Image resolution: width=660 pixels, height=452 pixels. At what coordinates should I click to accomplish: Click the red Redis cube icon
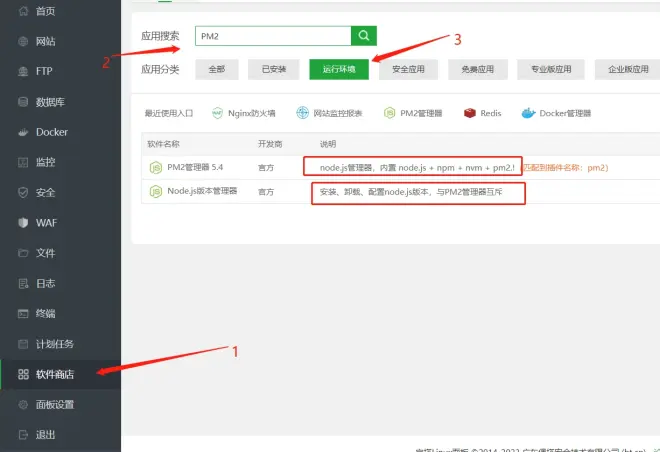pos(470,113)
